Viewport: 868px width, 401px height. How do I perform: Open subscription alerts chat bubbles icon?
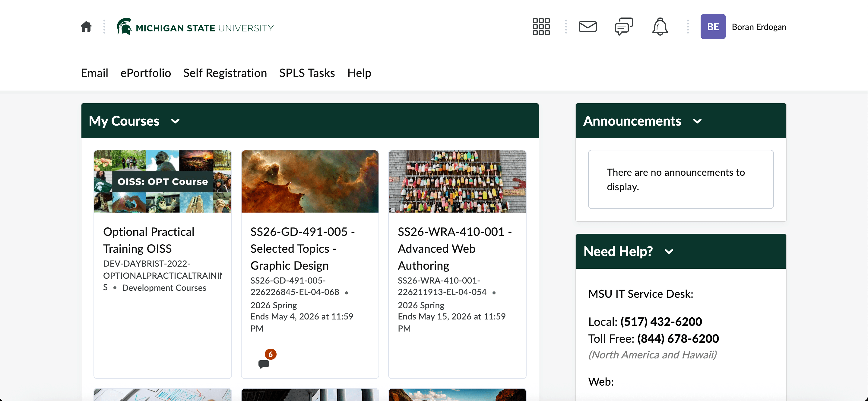tap(623, 27)
